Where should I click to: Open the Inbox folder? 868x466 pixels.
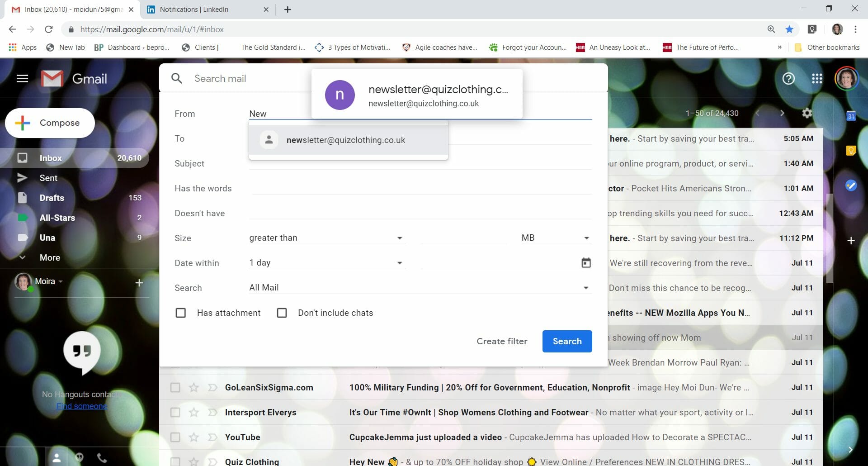point(75,158)
